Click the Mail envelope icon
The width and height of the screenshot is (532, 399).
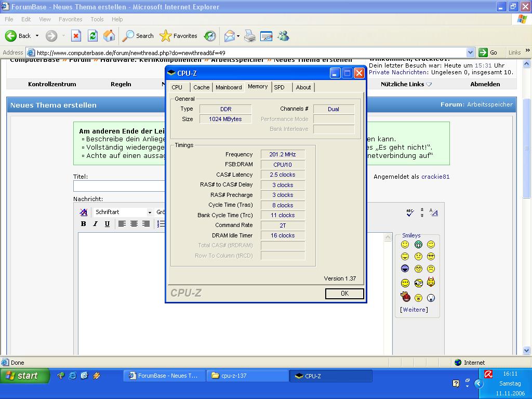pos(230,36)
